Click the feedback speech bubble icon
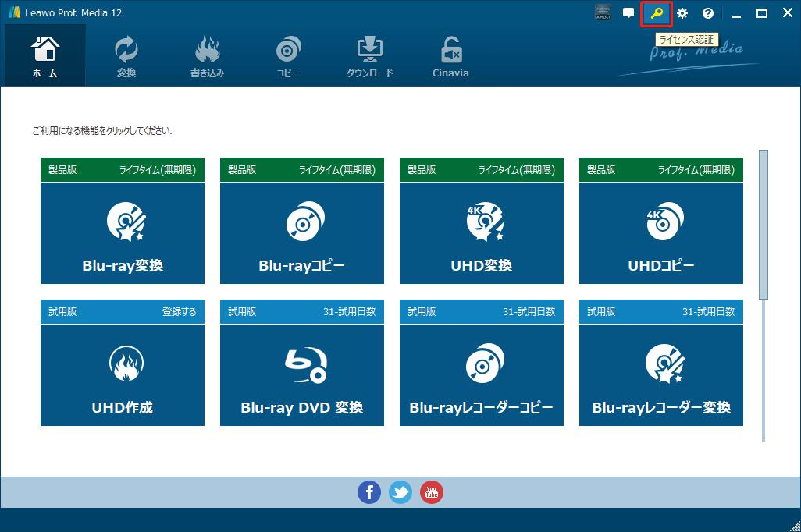This screenshot has width=801, height=532. 628,13
